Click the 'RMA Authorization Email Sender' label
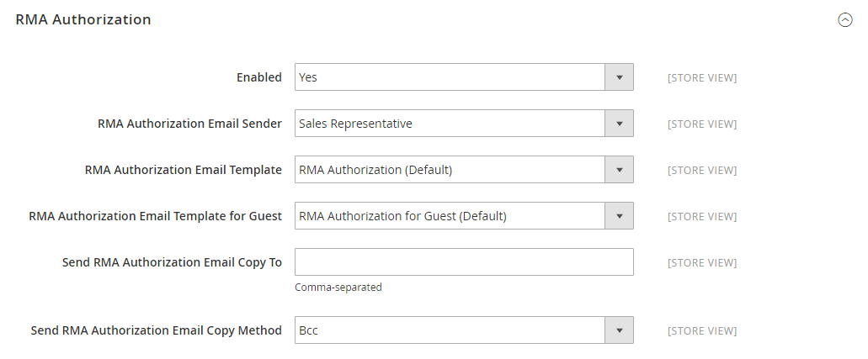The height and width of the screenshot is (359, 868). coord(189,124)
